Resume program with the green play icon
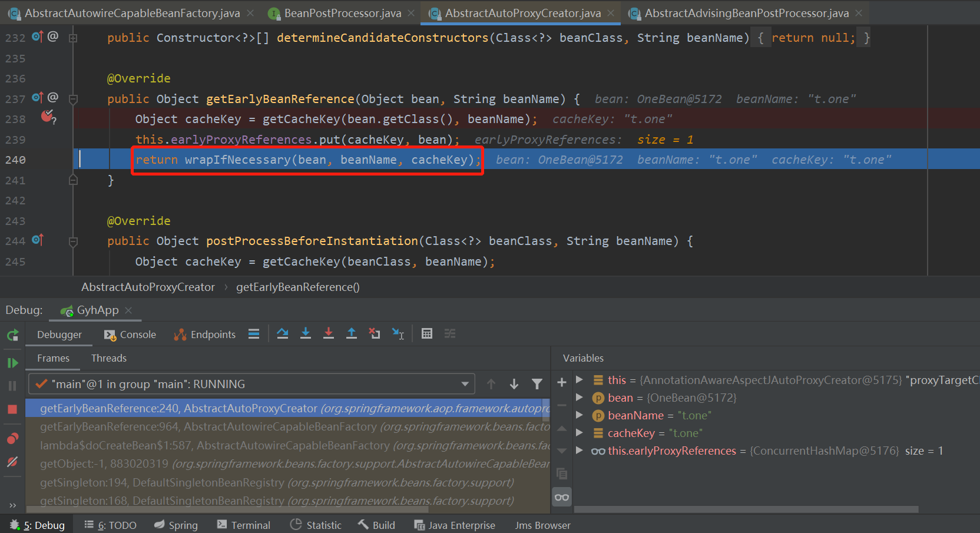 [x=12, y=363]
